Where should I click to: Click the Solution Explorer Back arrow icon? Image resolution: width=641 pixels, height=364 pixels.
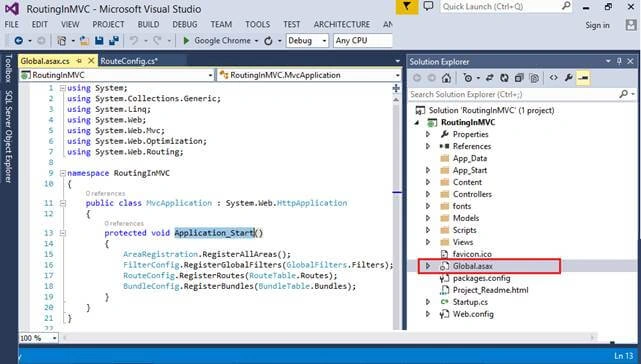pyautogui.click(x=417, y=78)
